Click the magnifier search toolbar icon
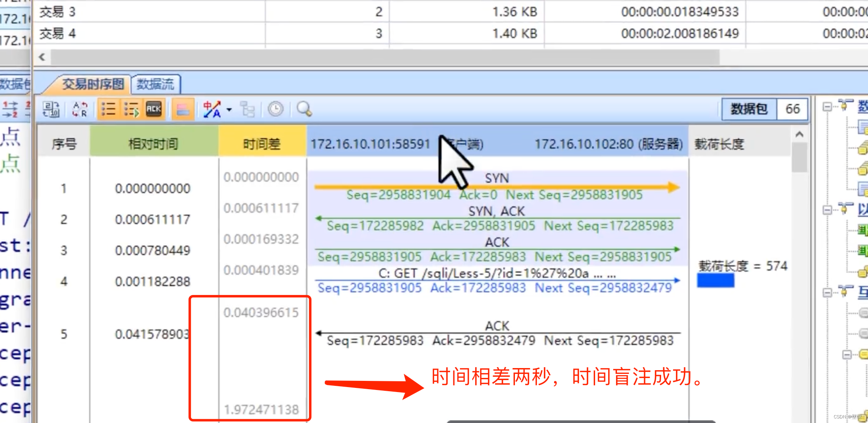 pos(304,109)
